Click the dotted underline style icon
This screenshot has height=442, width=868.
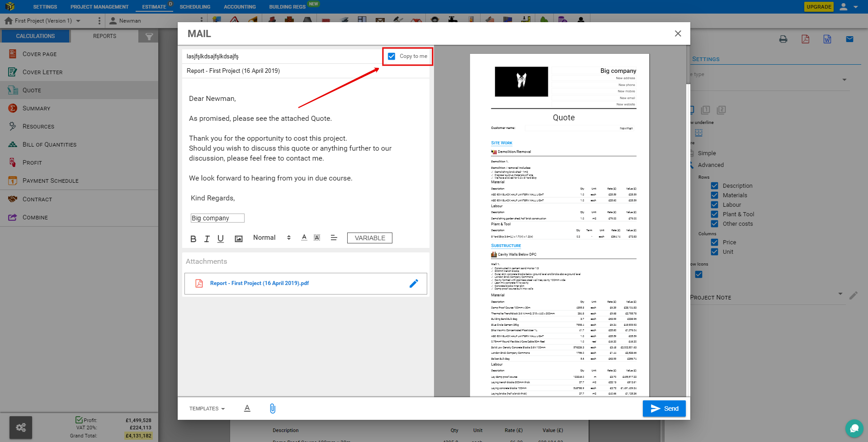pos(699,133)
